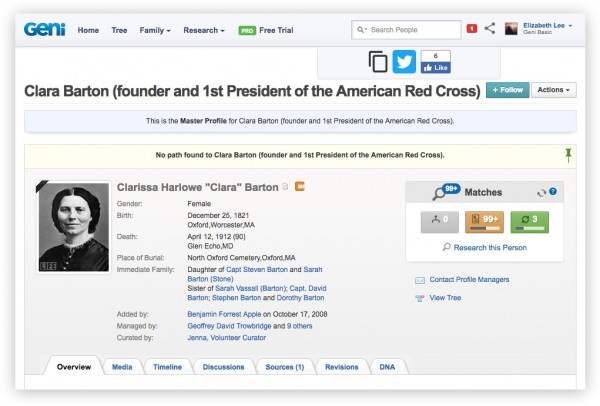View the 99+ record matches button

pos(484,222)
